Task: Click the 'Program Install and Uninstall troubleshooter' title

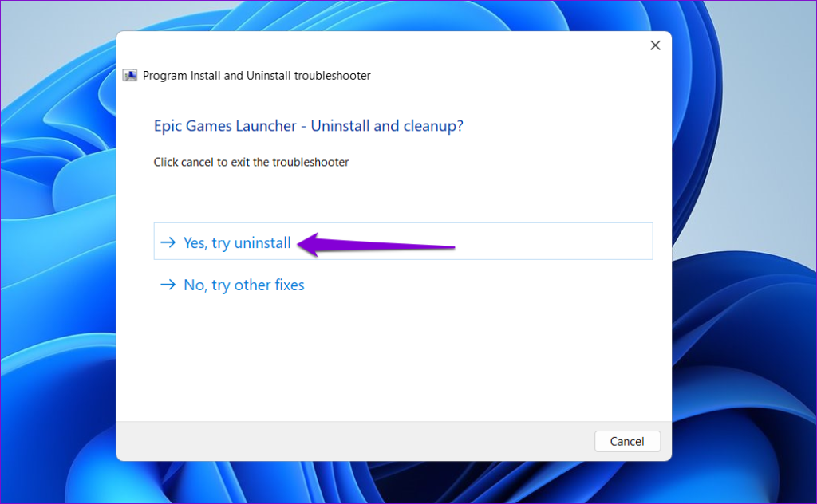Action: (256, 76)
